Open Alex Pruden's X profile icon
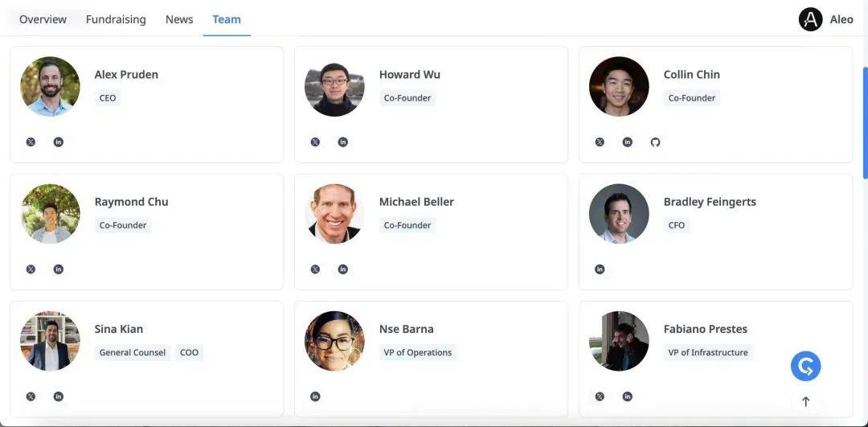 coord(31,142)
